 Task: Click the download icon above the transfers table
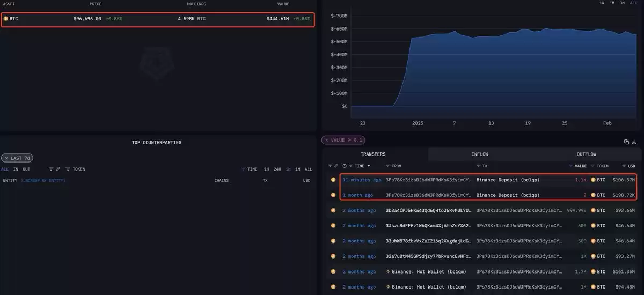tap(634, 142)
